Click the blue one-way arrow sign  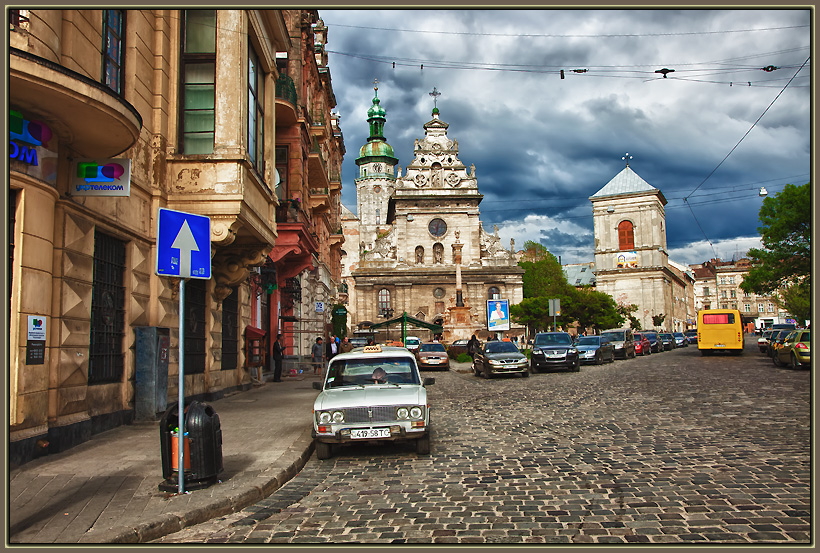(x=184, y=243)
